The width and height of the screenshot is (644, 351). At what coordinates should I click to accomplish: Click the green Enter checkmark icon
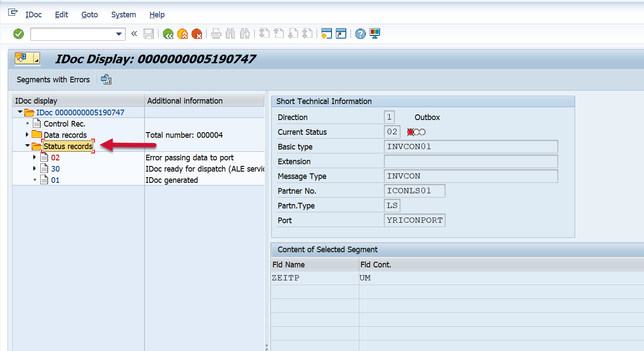click(x=19, y=34)
